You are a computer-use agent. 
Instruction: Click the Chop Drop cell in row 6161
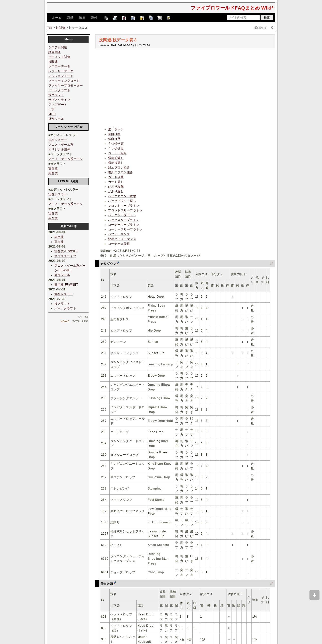tap(160, 572)
